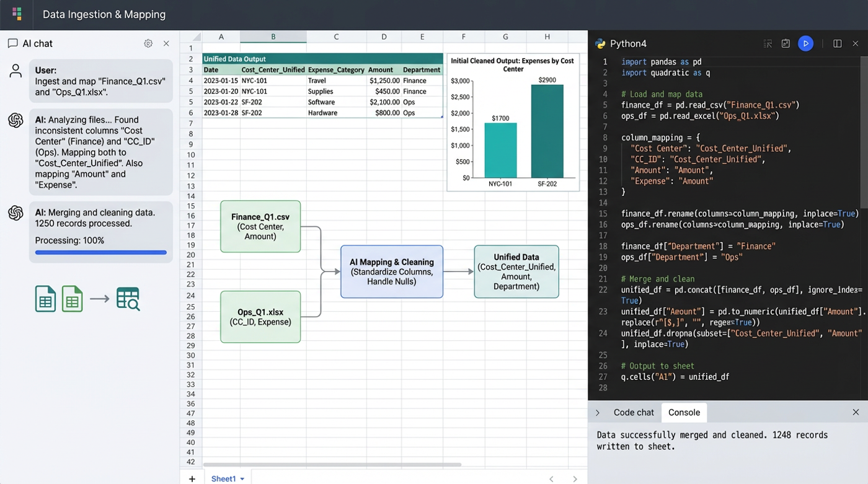The image size is (868, 484).
Task: Click the code cell reference icon
Action: pyautogui.click(x=768, y=43)
